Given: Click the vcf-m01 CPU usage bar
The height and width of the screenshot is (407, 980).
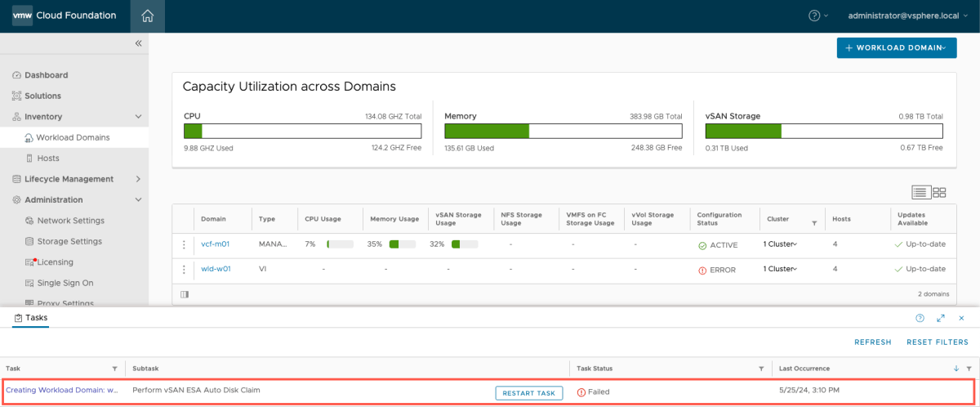Looking at the screenshot, I should 340,244.
